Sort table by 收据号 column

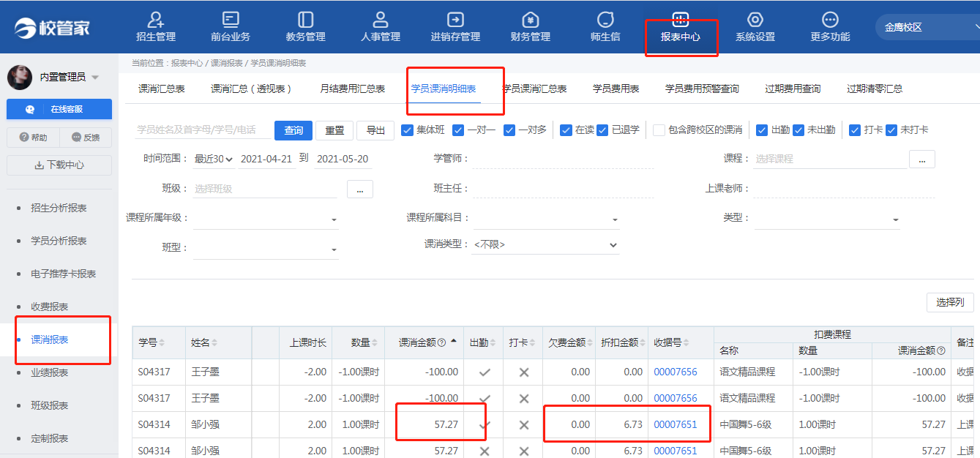pos(687,342)
